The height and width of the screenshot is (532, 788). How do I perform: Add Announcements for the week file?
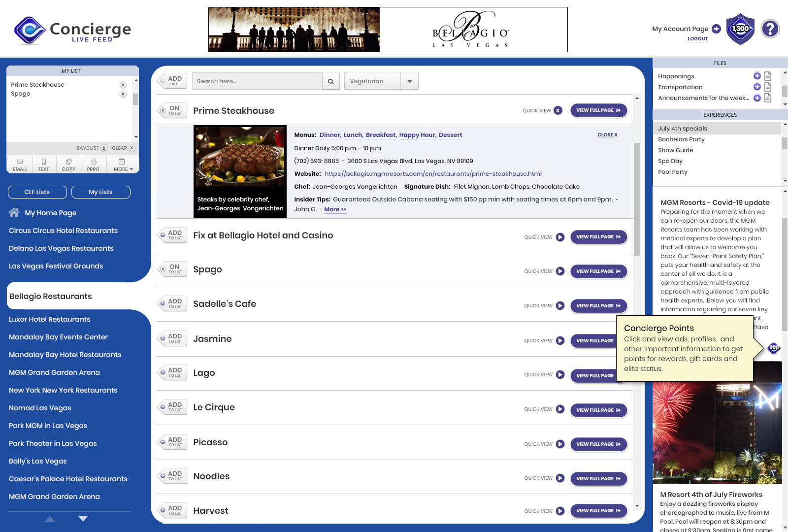(x=757, y=98)
